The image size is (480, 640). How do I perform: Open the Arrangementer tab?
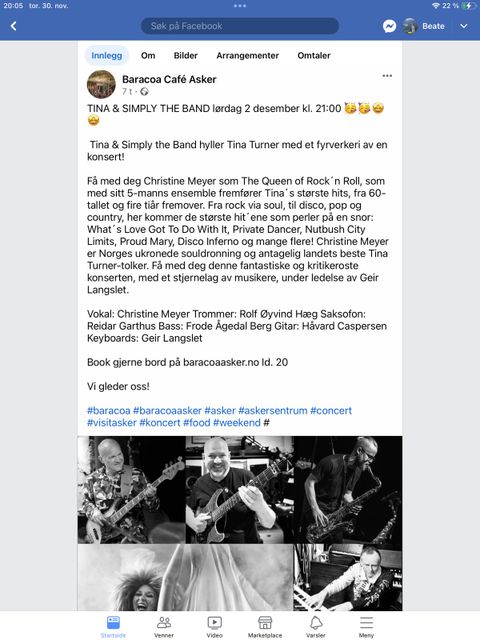(x=247, y=56)
